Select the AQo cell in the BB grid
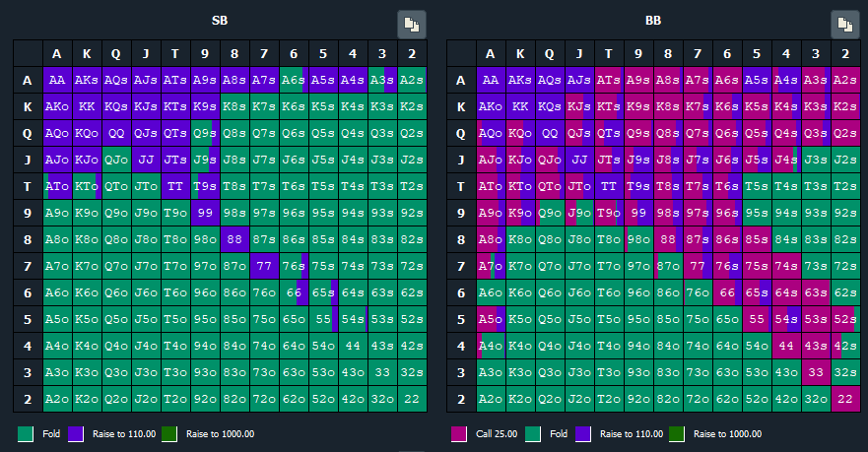 [x=491, y=133]
